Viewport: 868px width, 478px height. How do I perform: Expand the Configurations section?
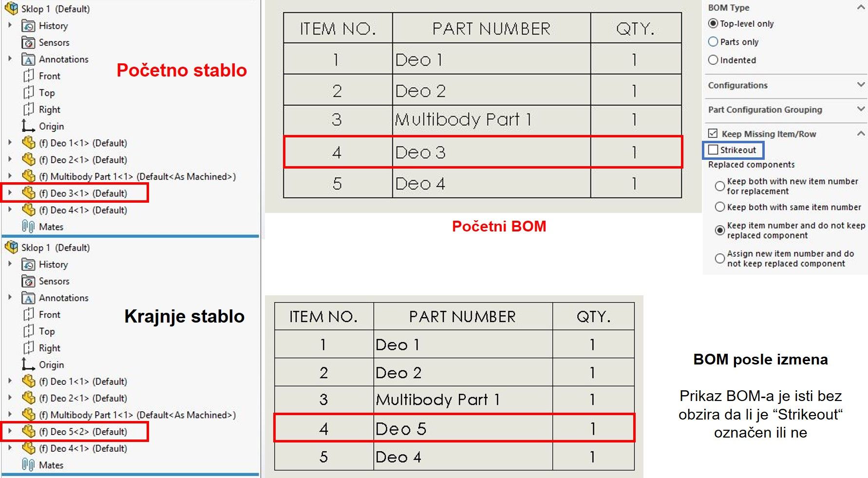click(x=860, y=86)
